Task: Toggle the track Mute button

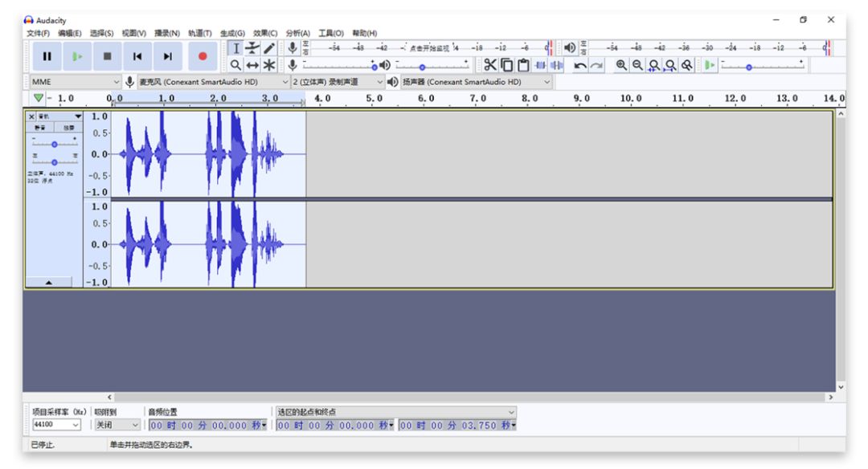Action: pos(40,128)
